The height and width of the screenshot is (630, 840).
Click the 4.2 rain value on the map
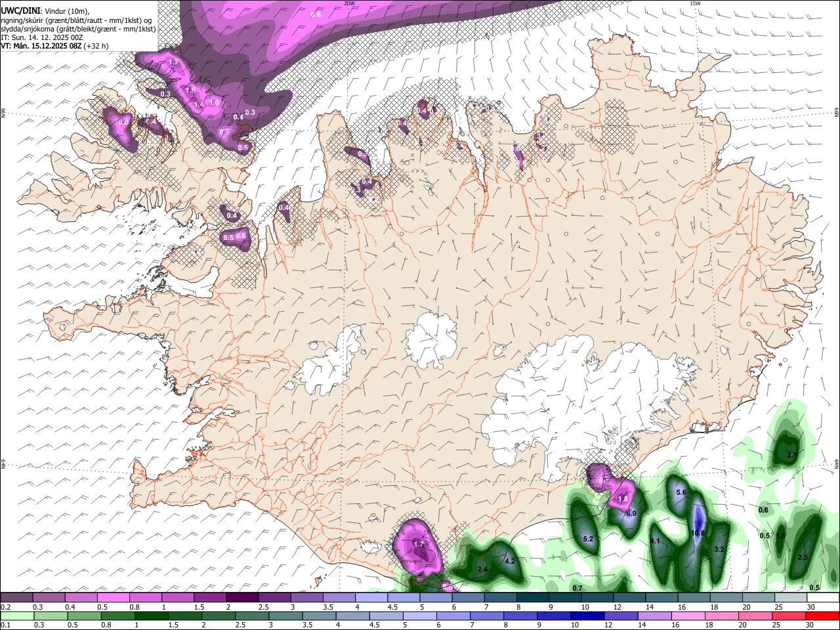coord(510,561)
